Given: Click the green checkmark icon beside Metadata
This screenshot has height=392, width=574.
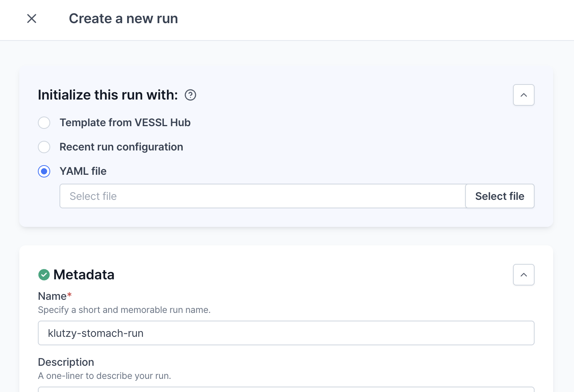Looking at the screenshot, I should pyautogui.click(x=44, y=275).
